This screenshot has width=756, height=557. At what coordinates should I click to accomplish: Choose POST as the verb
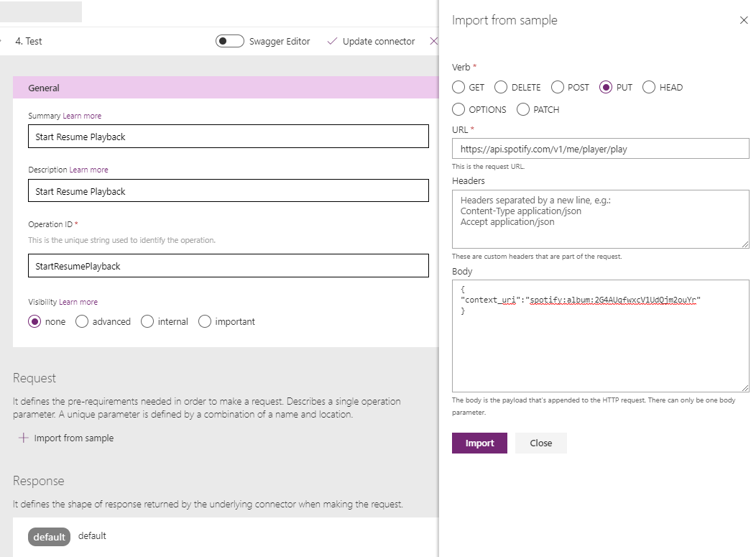click(558, 88)
